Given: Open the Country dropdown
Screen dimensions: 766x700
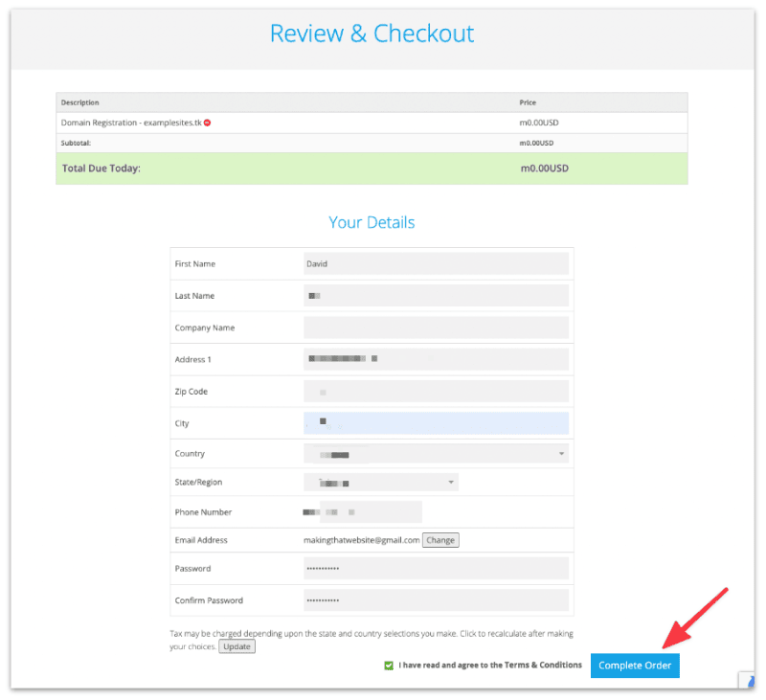Looking at the screenshot, I should (436, 454).
